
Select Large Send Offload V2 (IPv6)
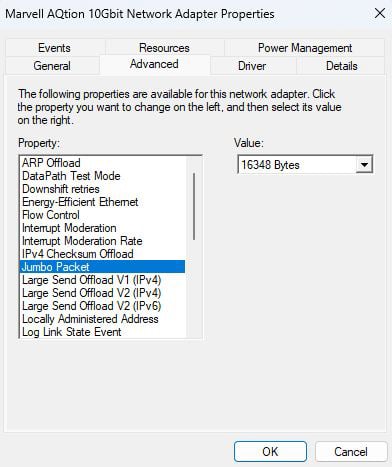(x=102, y=306)
